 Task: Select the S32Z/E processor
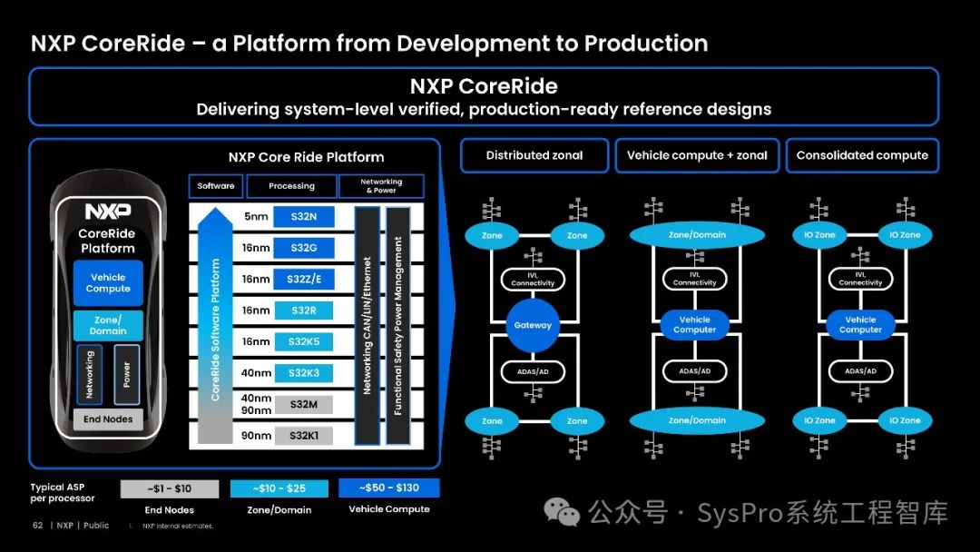[307, 279]
